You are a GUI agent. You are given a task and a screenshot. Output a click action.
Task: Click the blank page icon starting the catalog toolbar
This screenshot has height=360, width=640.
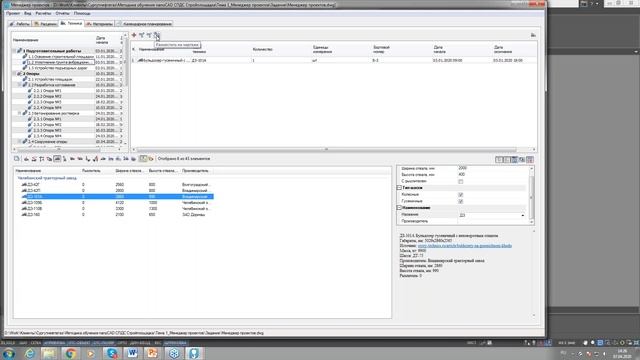click(17, 159)
